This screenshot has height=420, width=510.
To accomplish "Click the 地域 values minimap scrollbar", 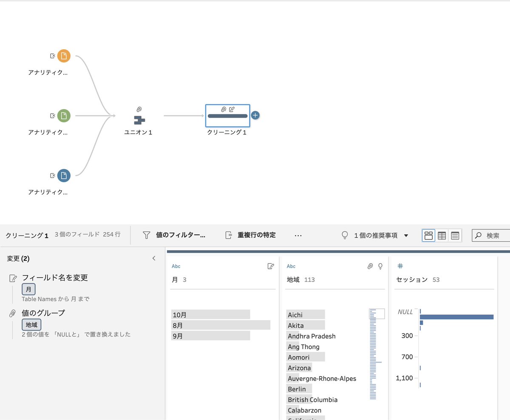I will (x=377, y=354).
